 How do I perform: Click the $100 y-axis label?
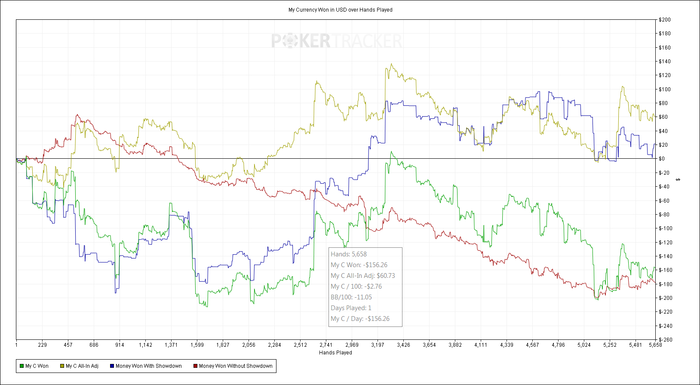point(664,89)
